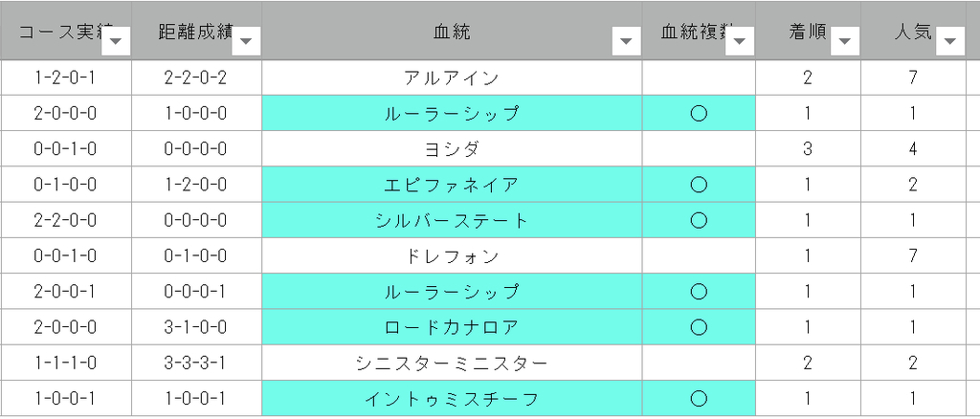Click the circle mark in the エピファネイア row
980x419 pixels.
coord(699,185)
